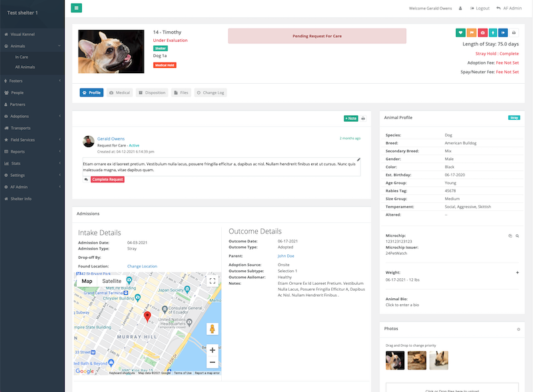Select the first photo thumbnail

[x=395, y=360]
